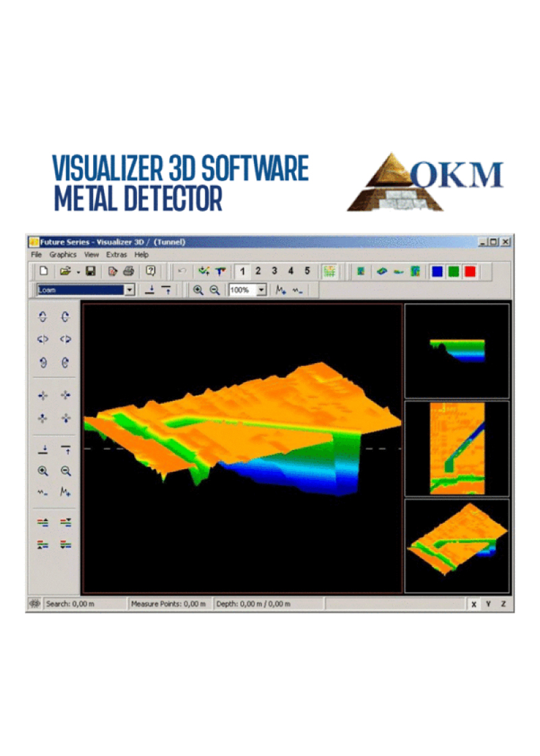This screenshot has width=540, height=756.
Task: Expand the arrow beside the Open folder icon
Action: 78,272
